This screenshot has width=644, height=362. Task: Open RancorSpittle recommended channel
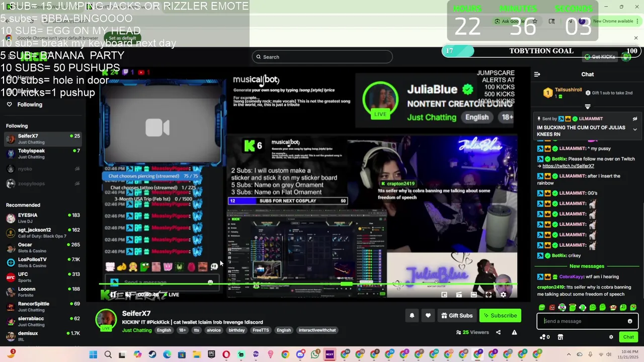pos(42,307)
